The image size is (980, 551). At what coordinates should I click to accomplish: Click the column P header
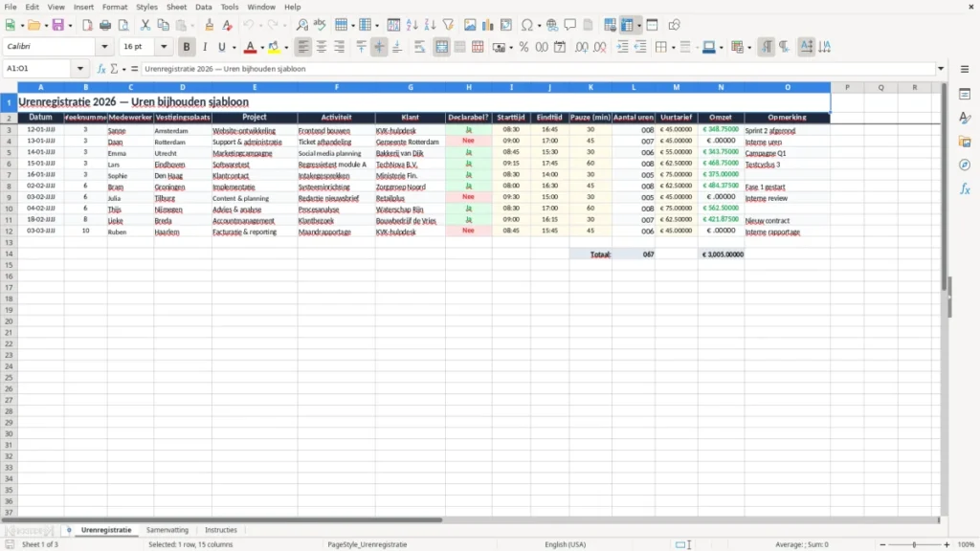[848, 87]
